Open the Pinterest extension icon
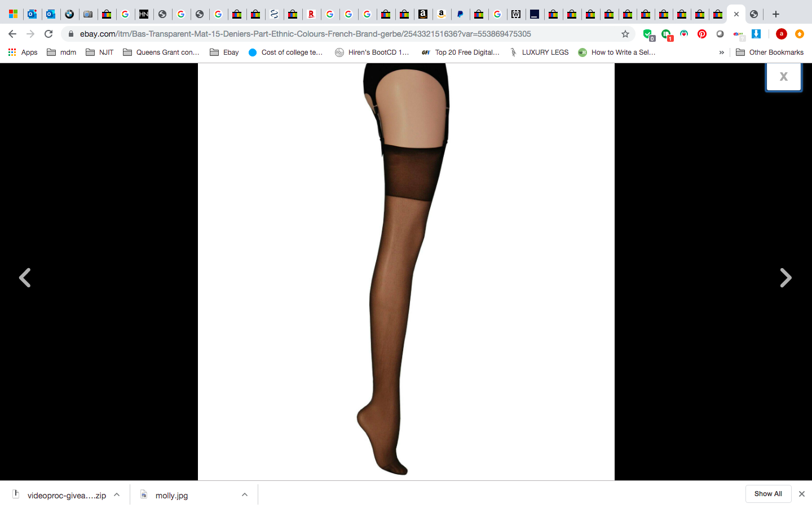Screen dimensions: 812x508 pyautogui.click(x=702, y=34)
